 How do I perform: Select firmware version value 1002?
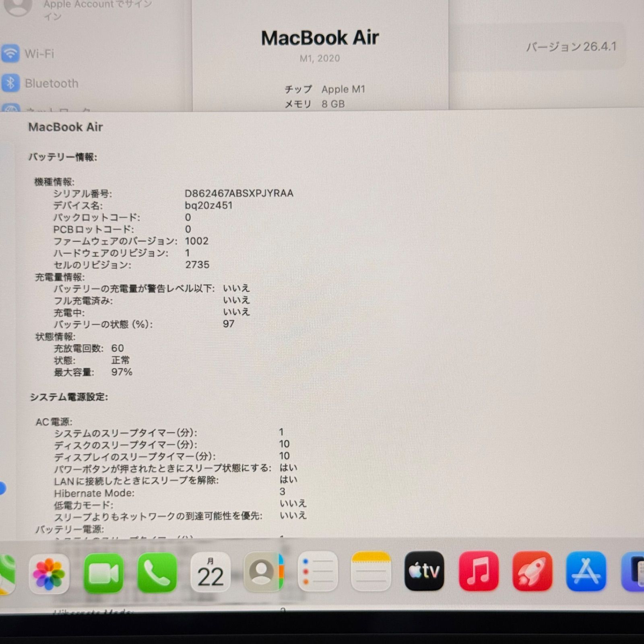(196, 241)
